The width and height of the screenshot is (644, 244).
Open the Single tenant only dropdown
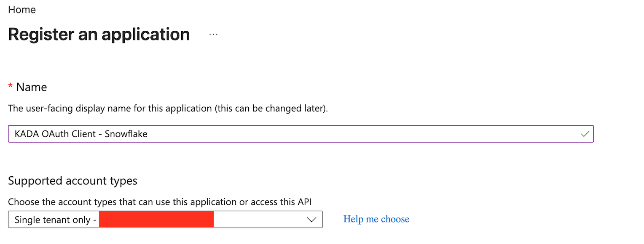pos(165,220)
